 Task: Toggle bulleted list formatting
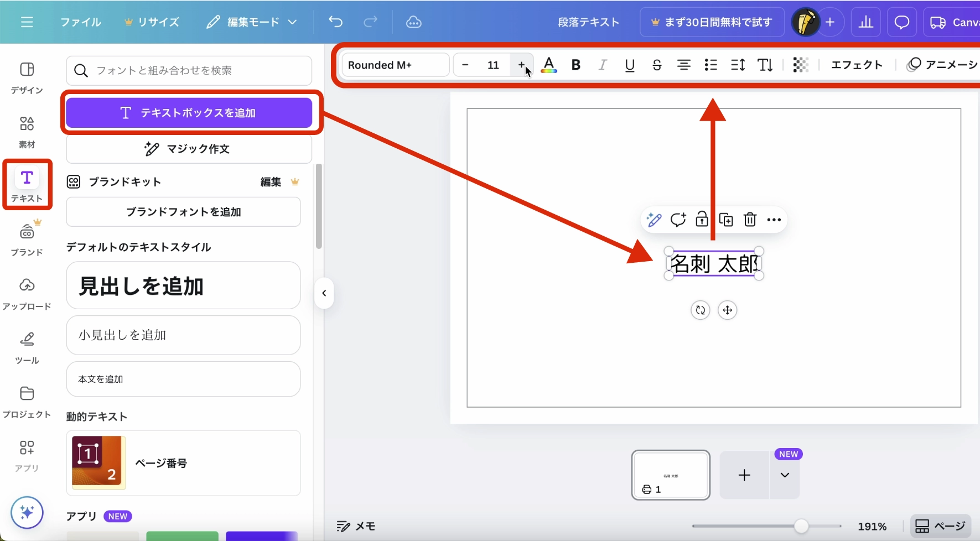(x=711, y=65)
